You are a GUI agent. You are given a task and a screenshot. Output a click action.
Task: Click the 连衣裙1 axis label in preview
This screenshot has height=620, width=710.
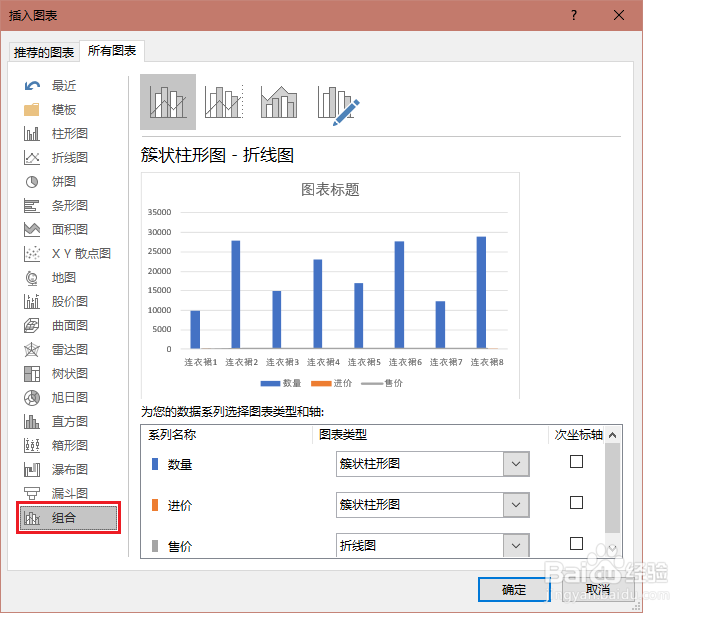tap(201, 362)
